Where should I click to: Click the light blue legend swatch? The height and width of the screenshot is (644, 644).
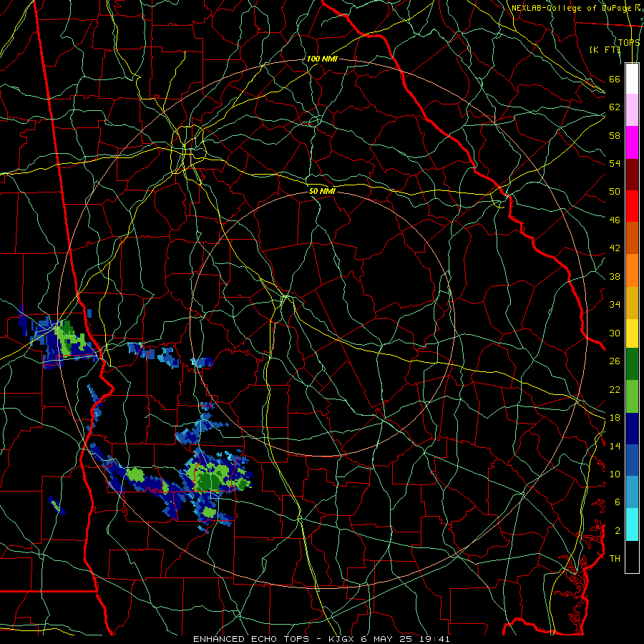click(632, 492)
